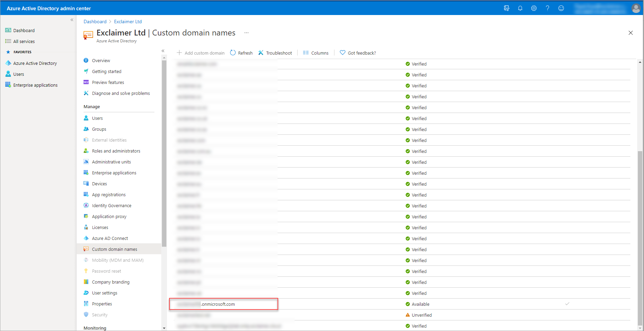
Task: Open Enterprise applications favorite in sidebar
Action: [x=35, y=85]
